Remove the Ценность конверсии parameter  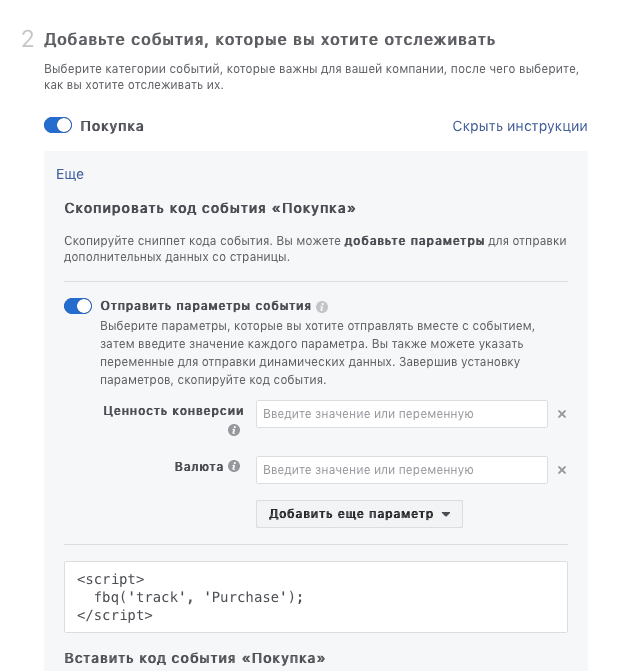[x=562, y=414]
